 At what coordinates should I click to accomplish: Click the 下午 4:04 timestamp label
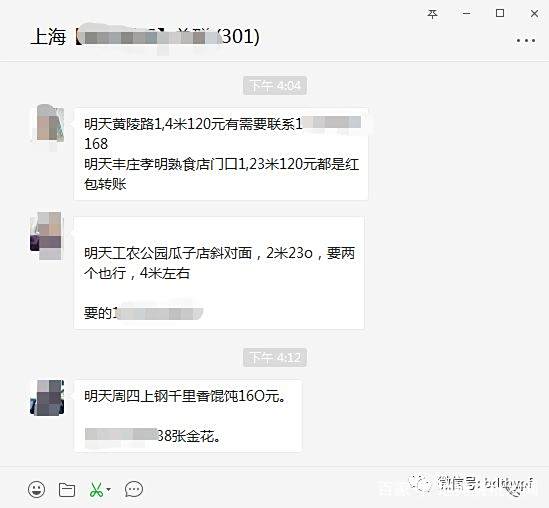pyautogui.click(x=275, y=85)
